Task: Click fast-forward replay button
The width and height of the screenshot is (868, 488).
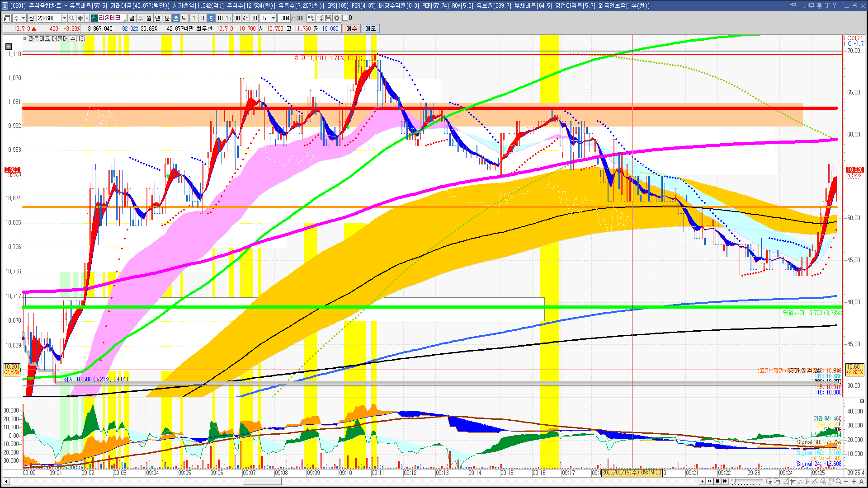Action: [x=725, y=481]
